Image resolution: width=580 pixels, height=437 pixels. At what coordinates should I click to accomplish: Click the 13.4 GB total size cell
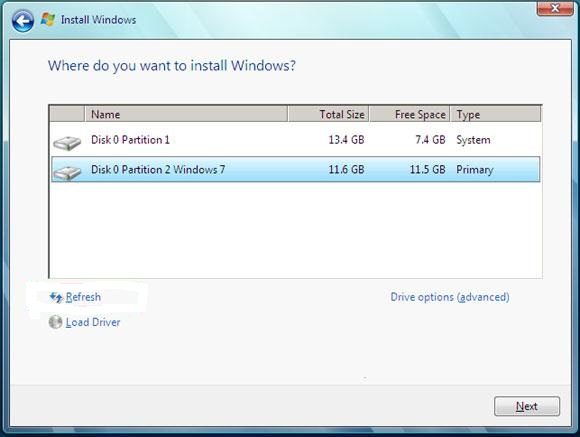(x=346, y=140)
